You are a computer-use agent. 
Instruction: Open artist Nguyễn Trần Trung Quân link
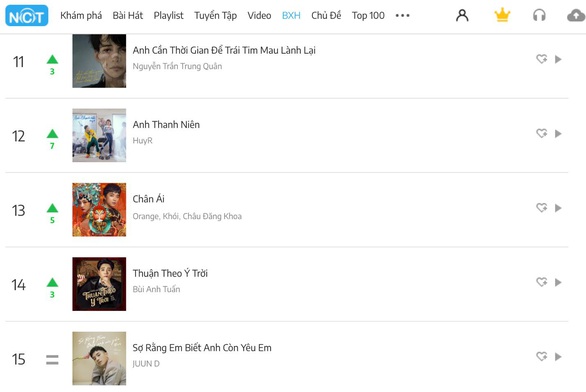(x=177, y=66)
